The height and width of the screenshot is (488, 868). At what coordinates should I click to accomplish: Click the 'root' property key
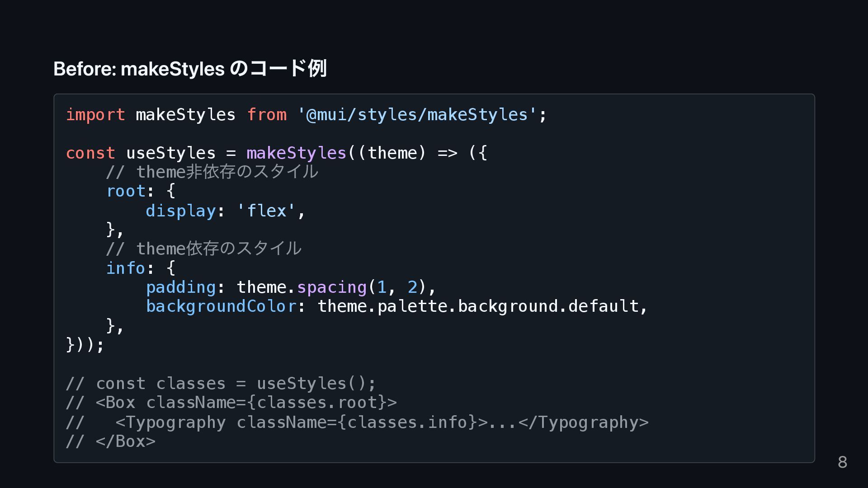pyautogui.click(x=126, y=191)
